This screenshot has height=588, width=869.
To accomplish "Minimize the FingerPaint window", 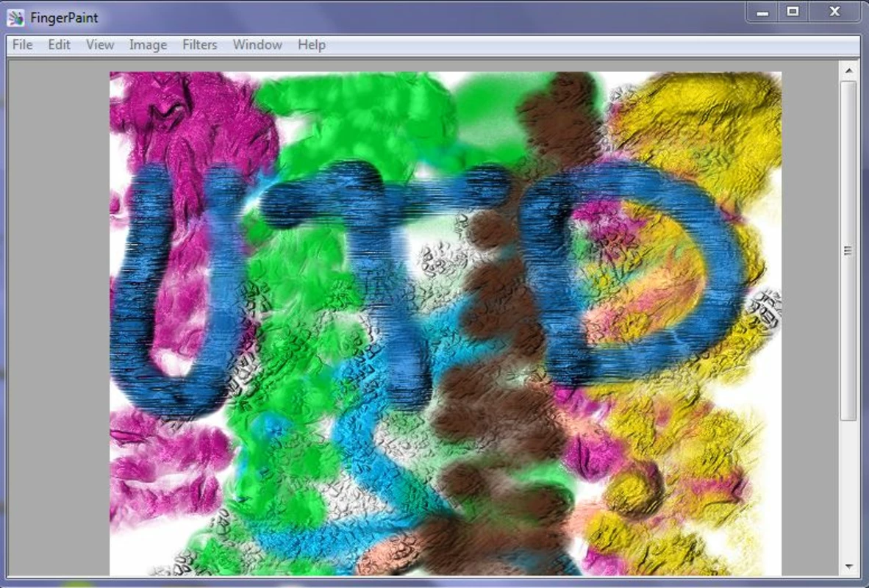I will click(762, 12).
